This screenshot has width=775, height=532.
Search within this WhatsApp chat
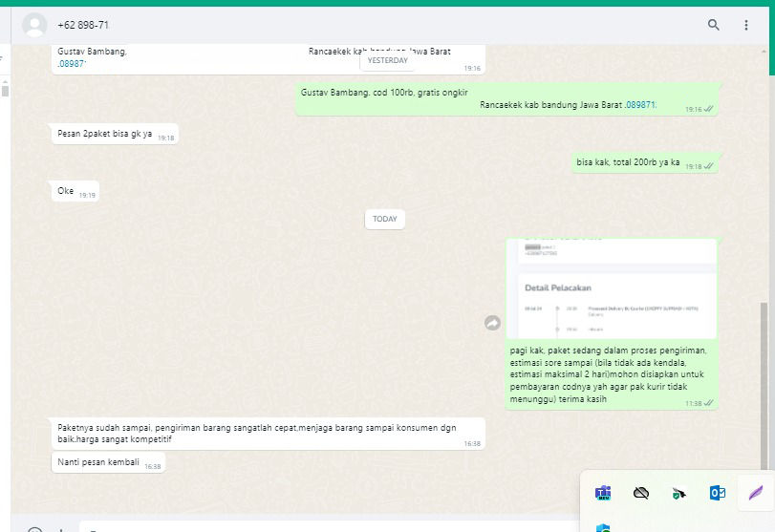(x=713, y=25)
